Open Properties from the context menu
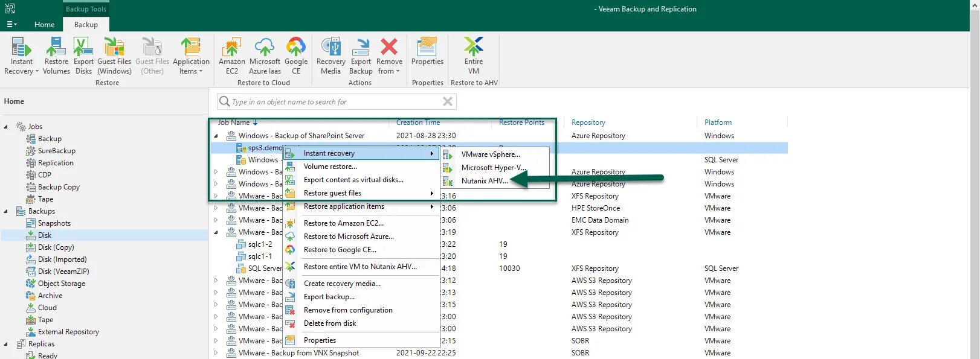980x359 pixels. pyautogui.click(x=361, y=340)
